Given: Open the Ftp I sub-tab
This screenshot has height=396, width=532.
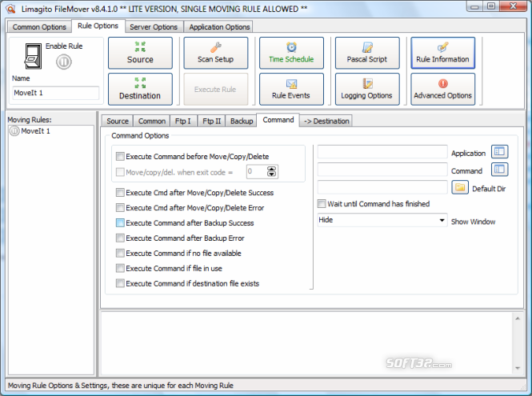Looking at the screenshot, I should (x=183, y=121).
